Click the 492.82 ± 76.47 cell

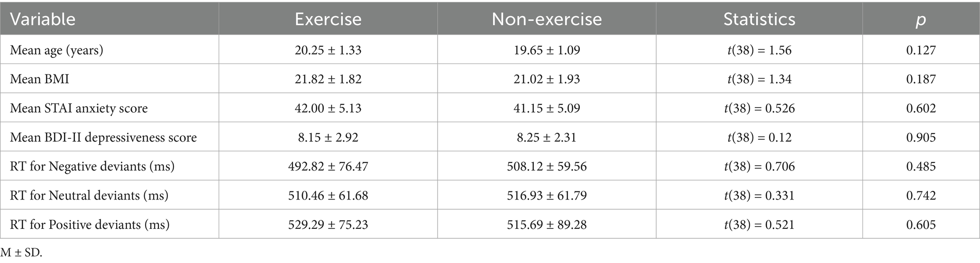tap(328, 166)
